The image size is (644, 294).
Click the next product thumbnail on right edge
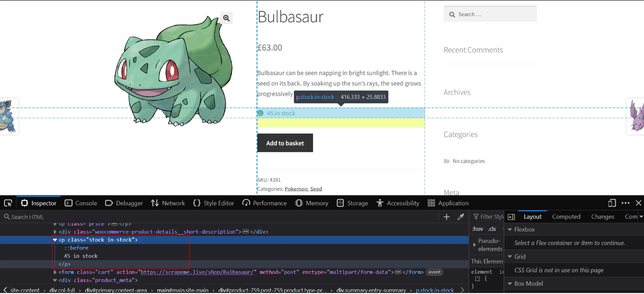click(636, 116)
